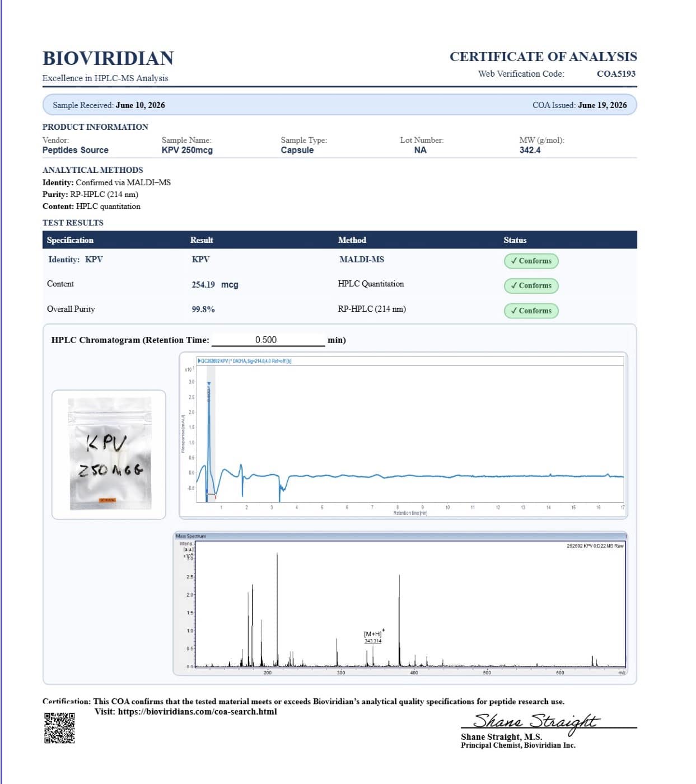696x784 pixels.
Task: Click the ANALYTICAL METHODS section heading
Action: pos(92,170)
